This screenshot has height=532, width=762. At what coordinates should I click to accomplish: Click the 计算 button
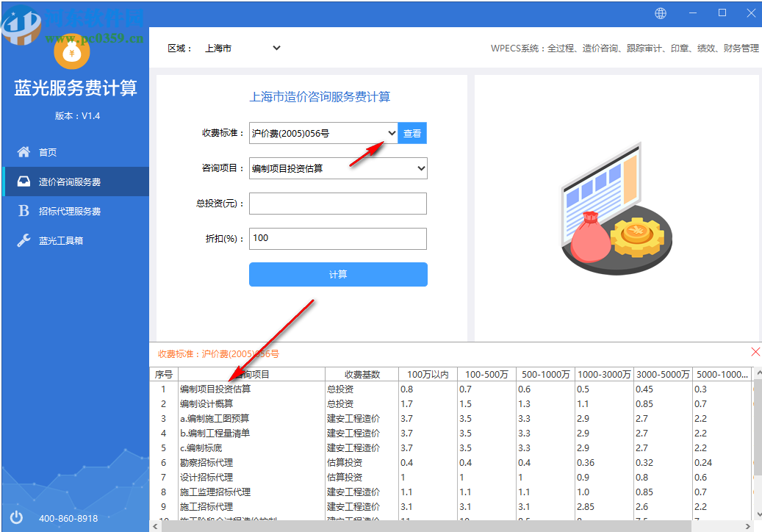337,274
